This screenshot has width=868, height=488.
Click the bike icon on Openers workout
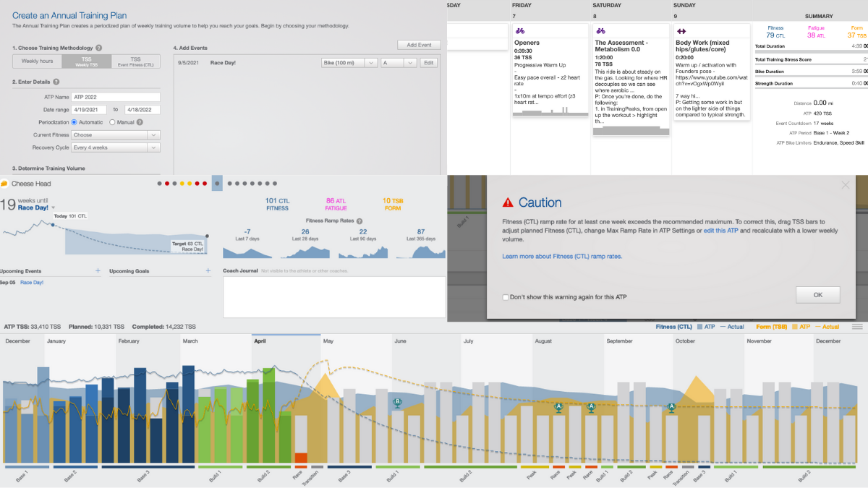point(520,31)
